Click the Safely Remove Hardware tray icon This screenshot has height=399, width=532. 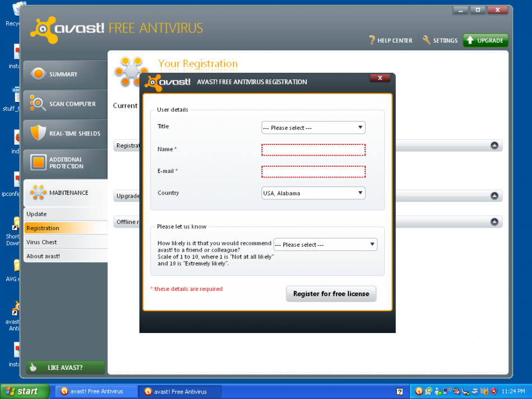pos(465,392)
